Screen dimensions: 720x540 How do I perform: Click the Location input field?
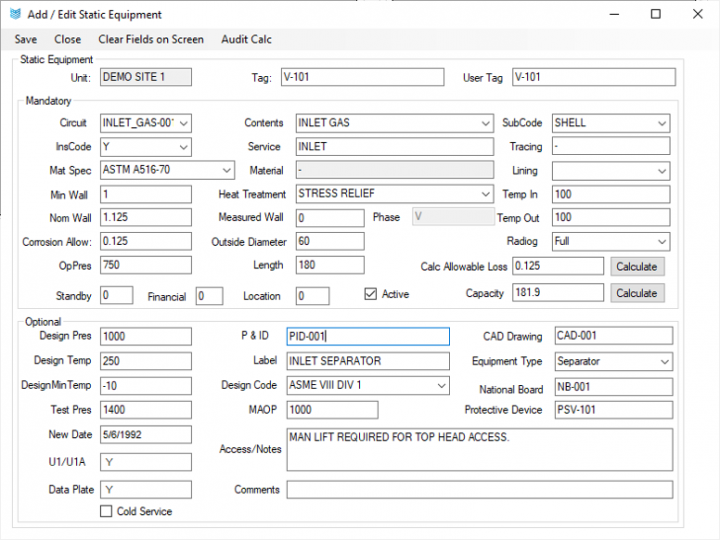click(x=313, y=296)
